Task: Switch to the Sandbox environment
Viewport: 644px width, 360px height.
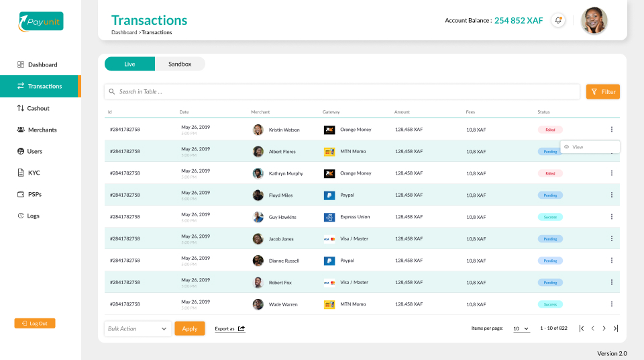Action: (180, 64)
